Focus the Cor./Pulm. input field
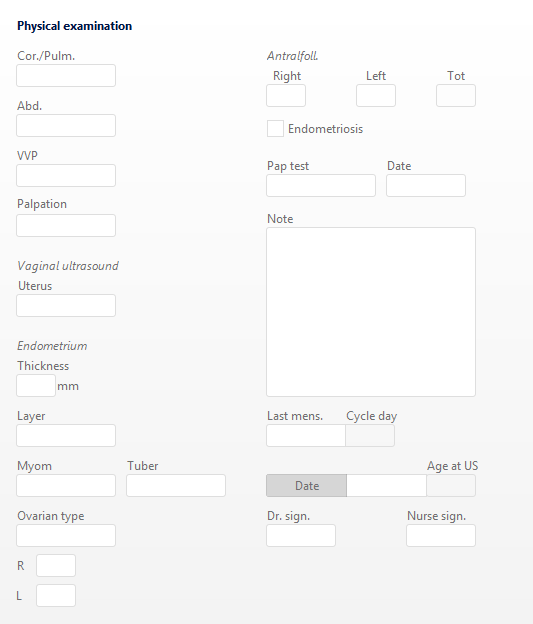The height and width of the screenshot is (624, 533). click(66, 76)
